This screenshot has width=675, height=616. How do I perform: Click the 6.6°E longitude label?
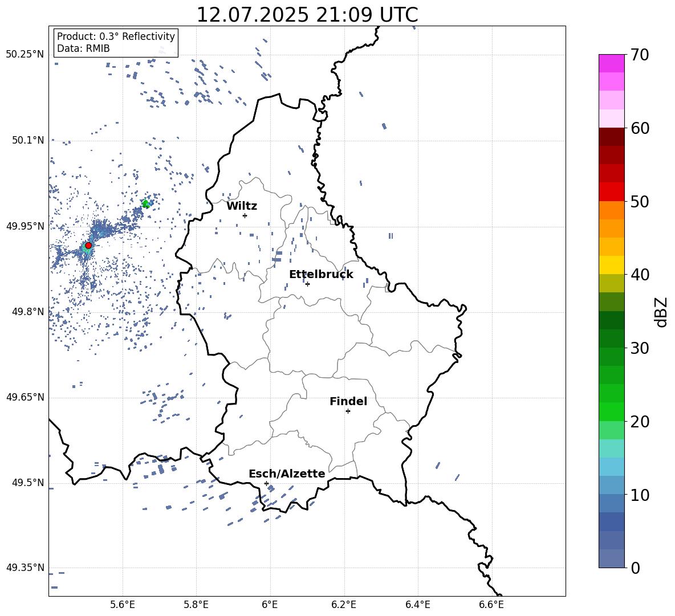click(x=491, y=605)
